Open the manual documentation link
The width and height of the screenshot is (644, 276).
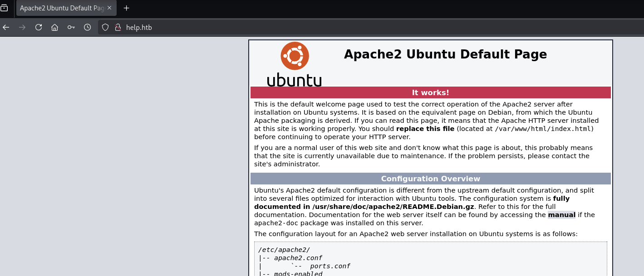coord(561,215)
